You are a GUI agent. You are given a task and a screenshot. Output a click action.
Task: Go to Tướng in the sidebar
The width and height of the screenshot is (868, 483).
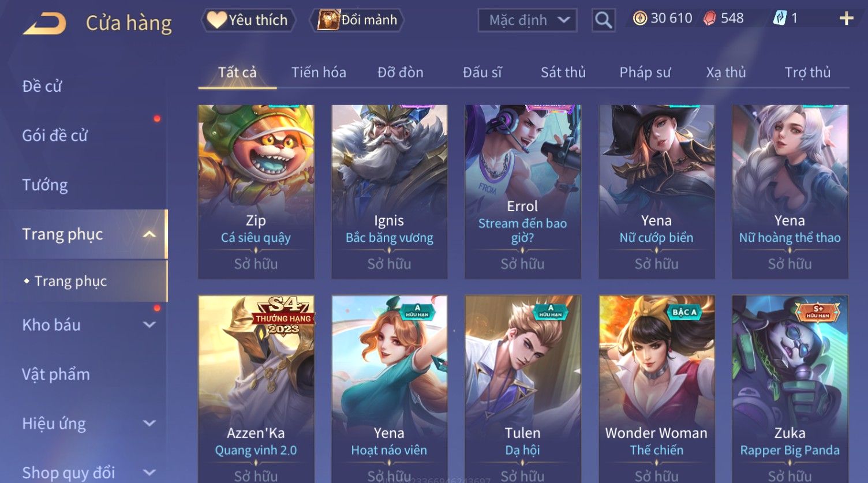tap(45, 185)
